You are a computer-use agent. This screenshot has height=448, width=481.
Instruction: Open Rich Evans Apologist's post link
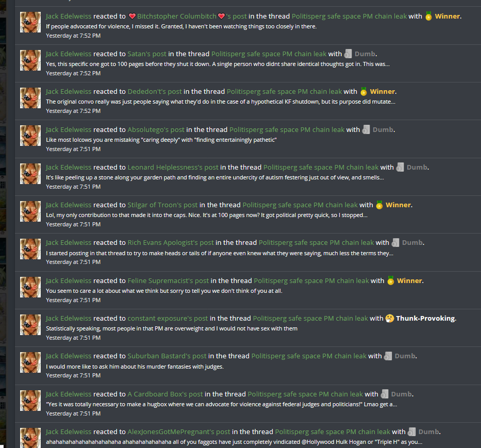click(171, 242)
